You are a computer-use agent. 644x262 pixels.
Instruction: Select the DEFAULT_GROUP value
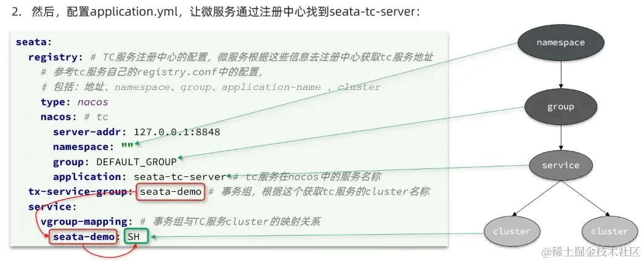pyautogui.click(x=136, y=162)
